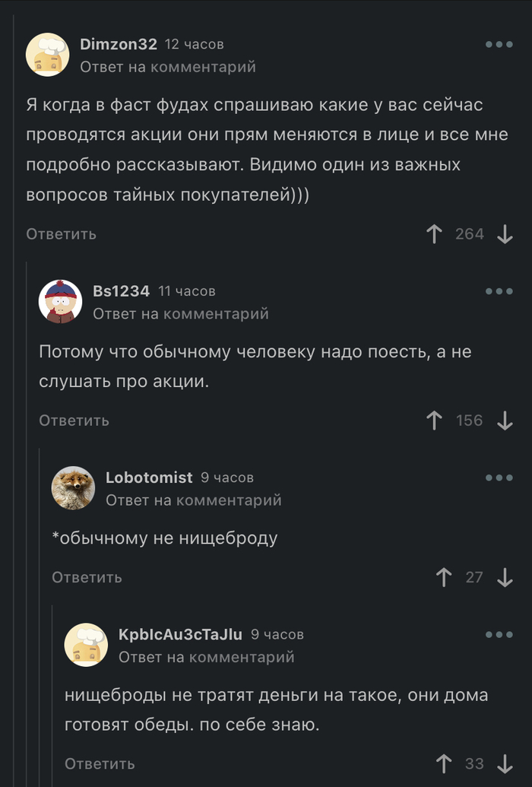Upvote Lobotomist's comment

tap(445, 577)
